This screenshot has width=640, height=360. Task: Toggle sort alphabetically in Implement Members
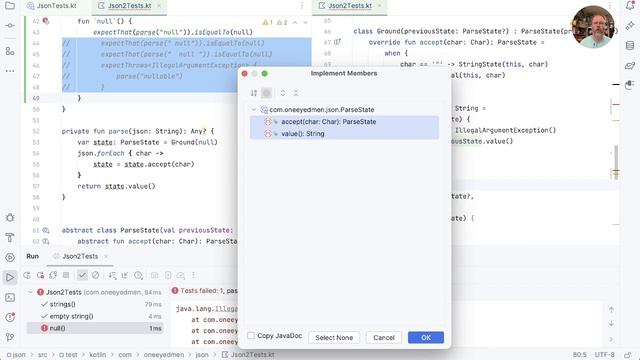(254, 93)
